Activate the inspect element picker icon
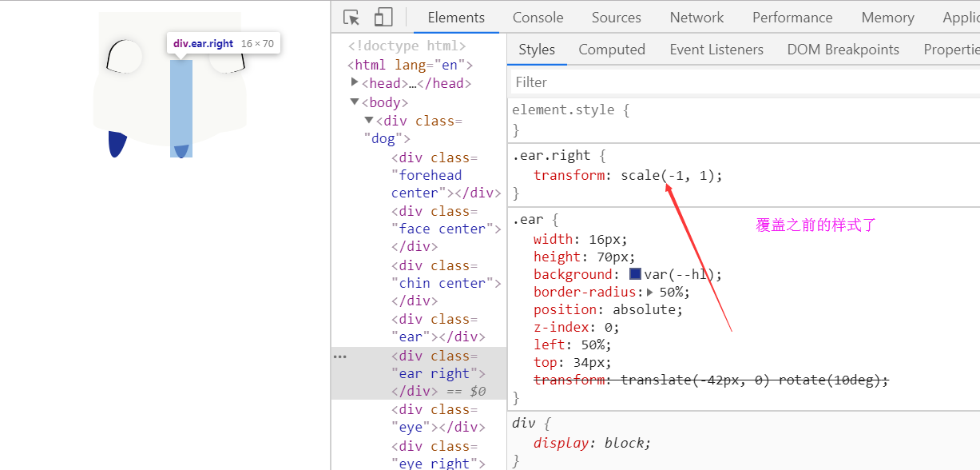Screen dimensions: 980x470 pyautogui.click(x=351, y=17)
